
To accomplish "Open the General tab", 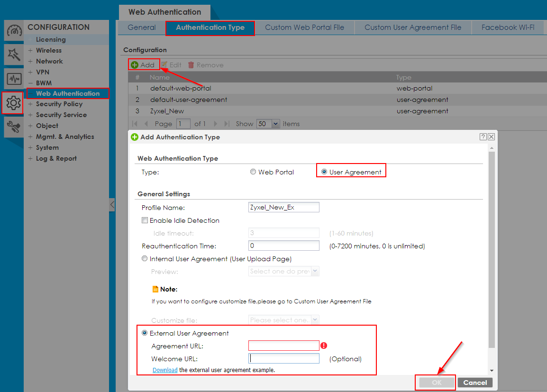I will (x=141, y=27).
